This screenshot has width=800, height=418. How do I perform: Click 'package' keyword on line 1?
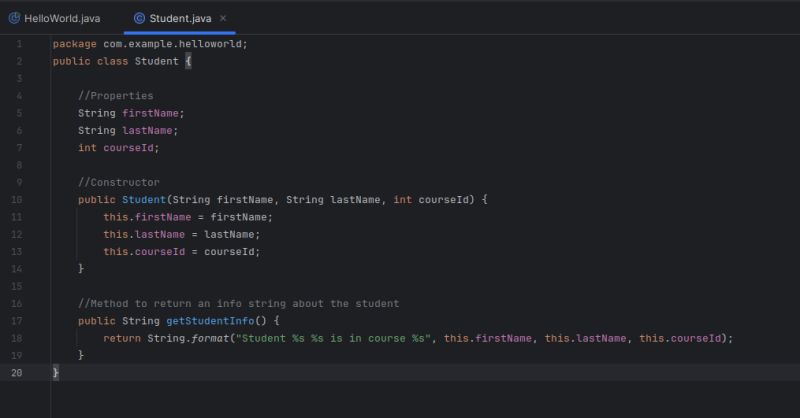[x=74, y=44]
